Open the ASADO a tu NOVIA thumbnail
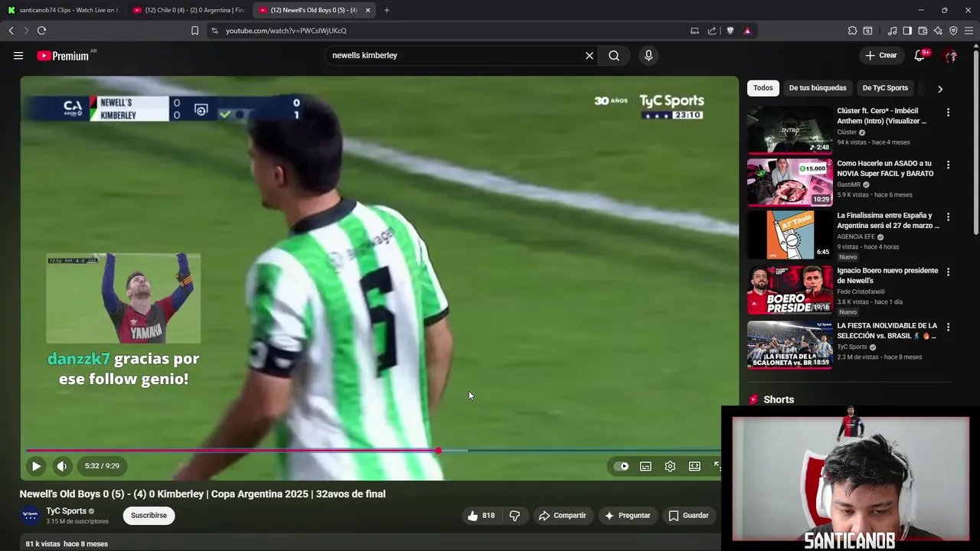Image resolution: width=980 pixels, height=551 pixels. tap(789, 182)
